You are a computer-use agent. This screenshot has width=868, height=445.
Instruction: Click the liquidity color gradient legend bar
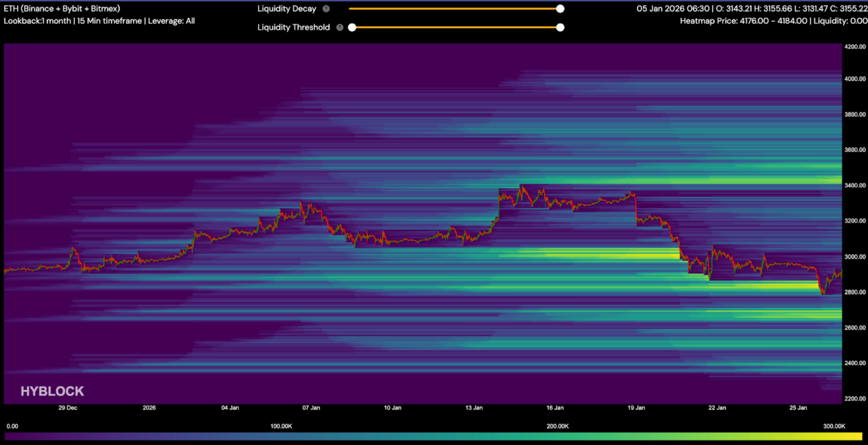coord(433,437)
